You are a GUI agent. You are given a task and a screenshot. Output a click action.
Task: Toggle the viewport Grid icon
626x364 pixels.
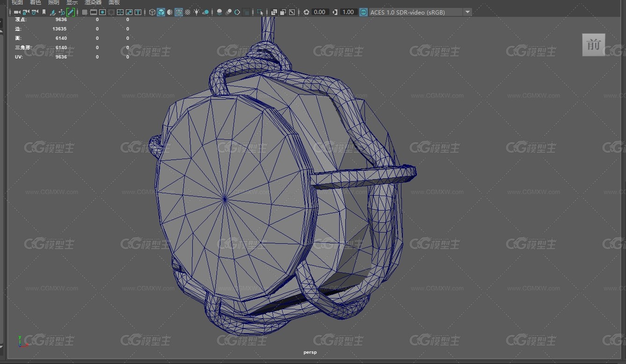(85, 12)
